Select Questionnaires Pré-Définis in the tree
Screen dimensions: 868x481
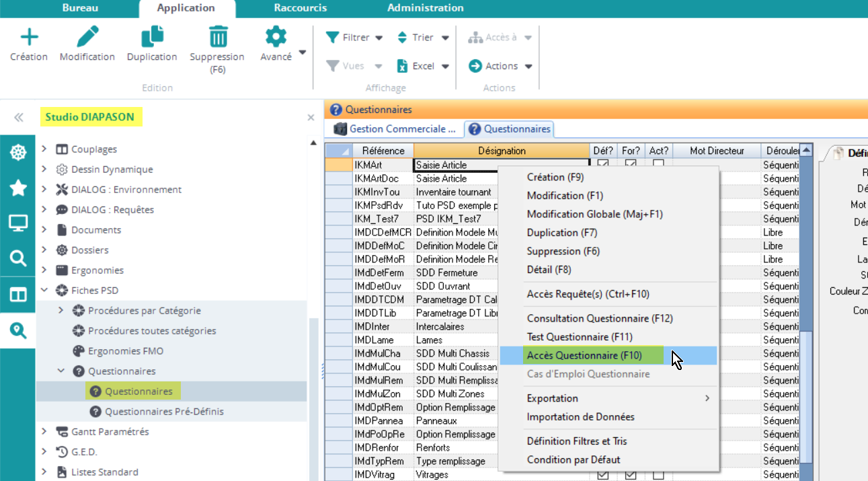(x=164, y=411)
